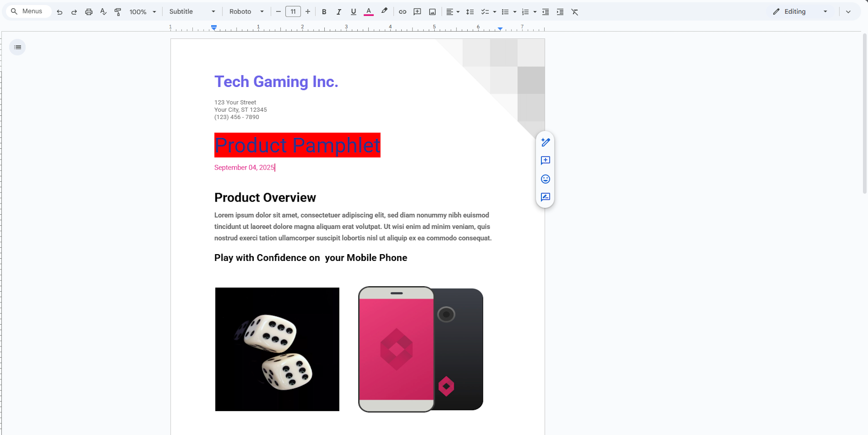
Task: Open the emoji reaction button beside the document
Action: [x=545, y=179]
